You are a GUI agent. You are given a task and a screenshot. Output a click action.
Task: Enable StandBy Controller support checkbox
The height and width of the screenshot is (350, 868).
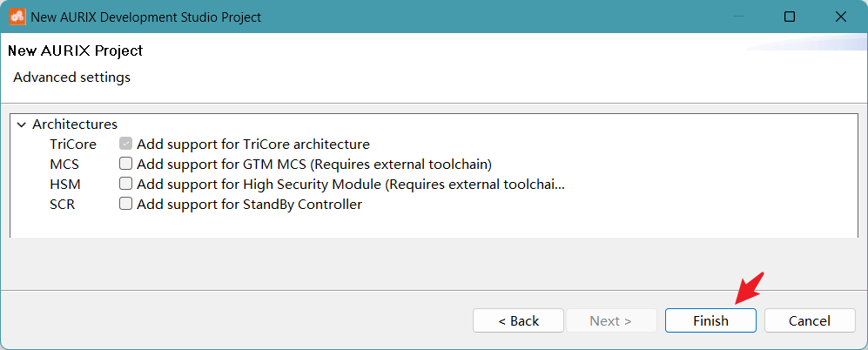click(x=126, y=204)
